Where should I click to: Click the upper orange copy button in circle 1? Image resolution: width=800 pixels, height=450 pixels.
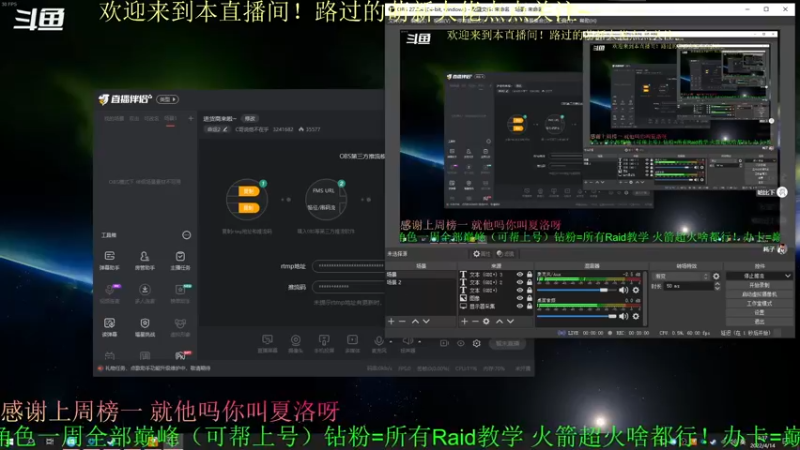pos(248,191)
